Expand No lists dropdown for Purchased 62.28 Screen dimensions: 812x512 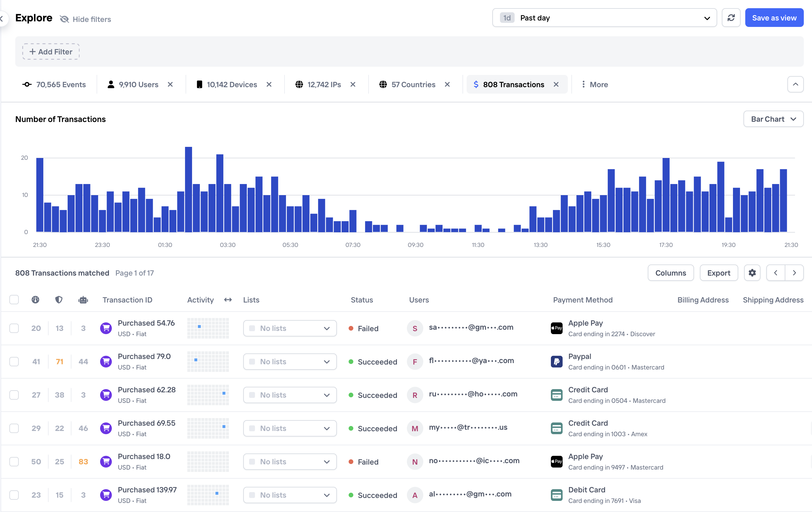tap(290, 395)
